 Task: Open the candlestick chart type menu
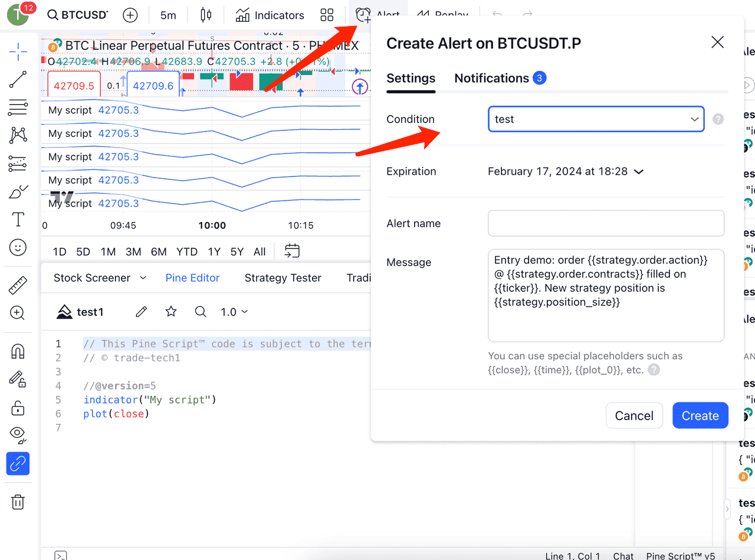(206, 15)
